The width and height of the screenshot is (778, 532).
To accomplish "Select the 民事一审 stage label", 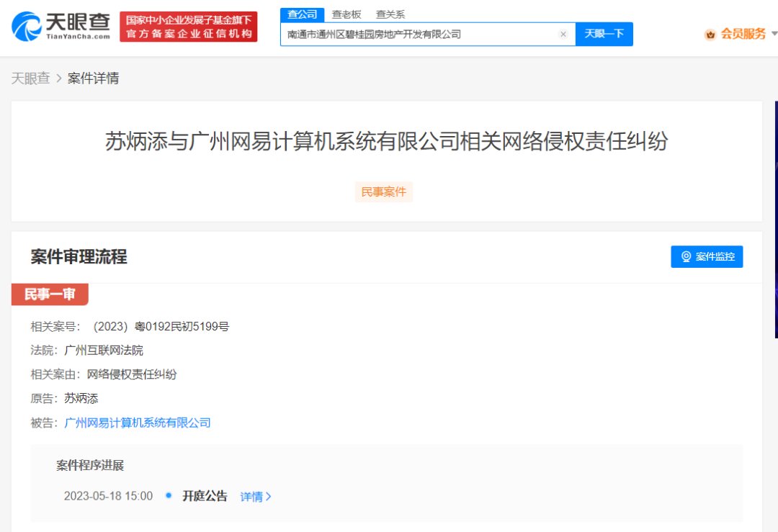I will [x=50, y=294].
